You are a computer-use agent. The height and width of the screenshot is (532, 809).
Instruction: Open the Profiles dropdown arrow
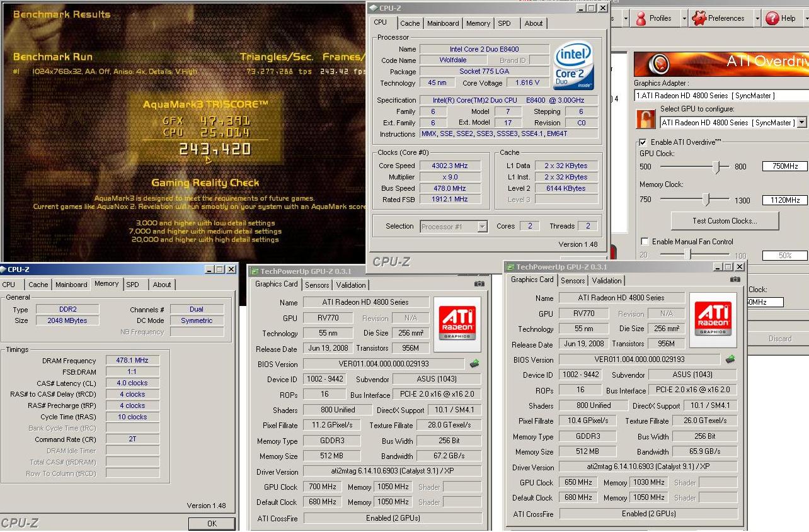tap(684, 19)
